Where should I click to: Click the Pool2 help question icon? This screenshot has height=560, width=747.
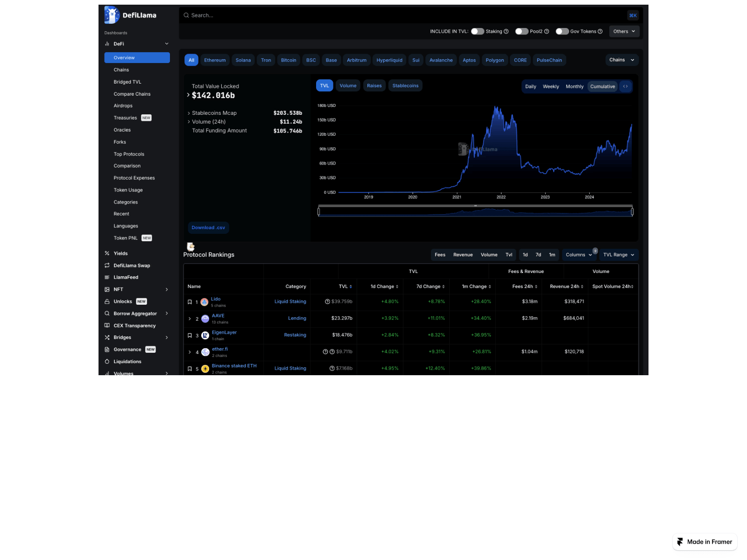(547, 31)
